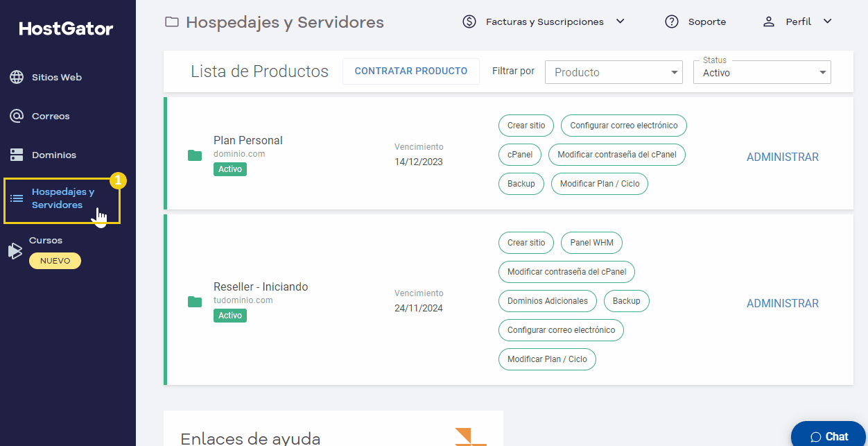Open the Sitios Web menu item
The width and height of the screenshot is (868, 446).
57,77
